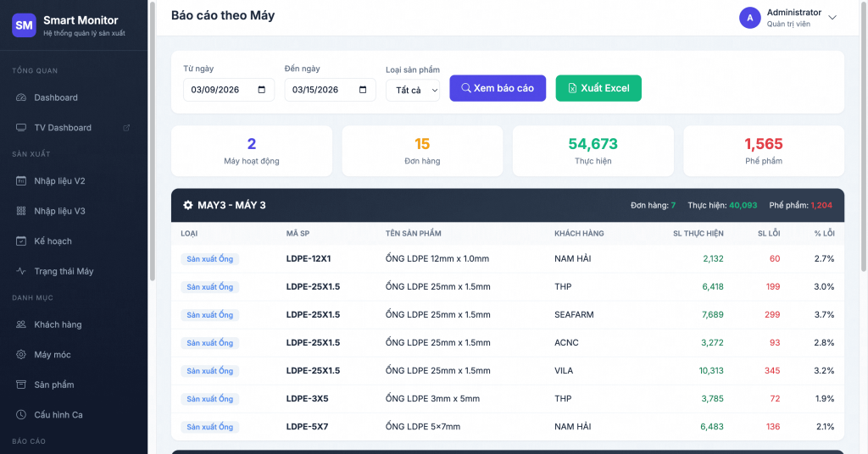The height and width of the screenshot is (454, 868).
Task: Click the Máy móc gear icon
Action: (x=21, y=355)
